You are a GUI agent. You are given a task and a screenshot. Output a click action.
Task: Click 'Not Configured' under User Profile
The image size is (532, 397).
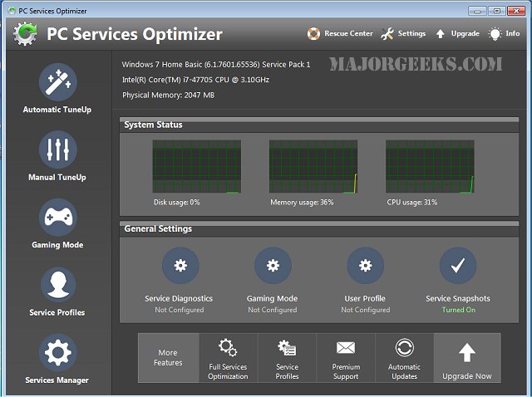click(366, 310)
